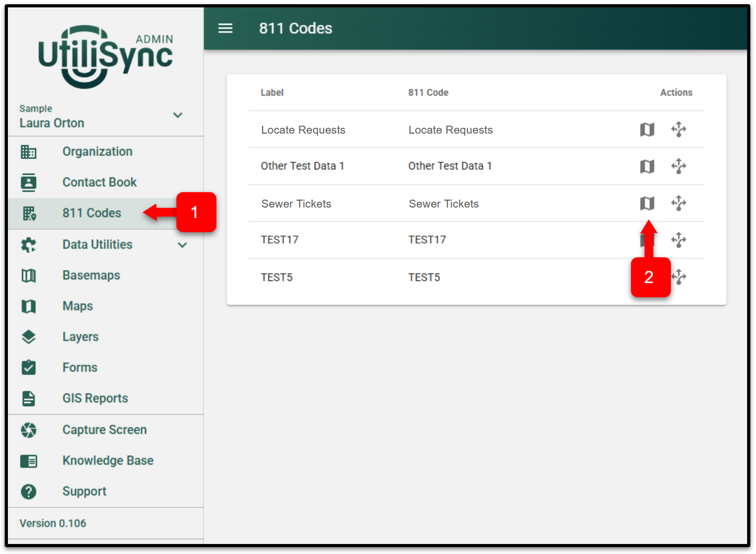Click the move icon for Other Test Data 1
The image size is (756, 554).
tap(679, 166)
